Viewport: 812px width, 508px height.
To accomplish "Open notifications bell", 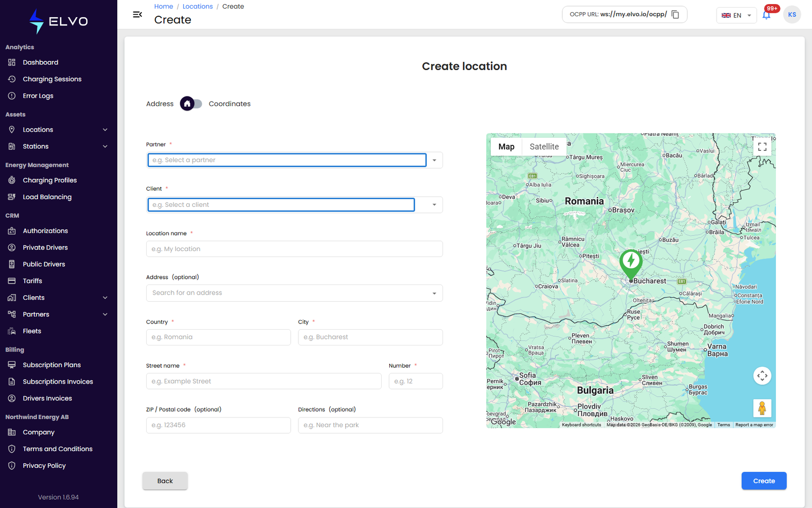I will point(766,15).
